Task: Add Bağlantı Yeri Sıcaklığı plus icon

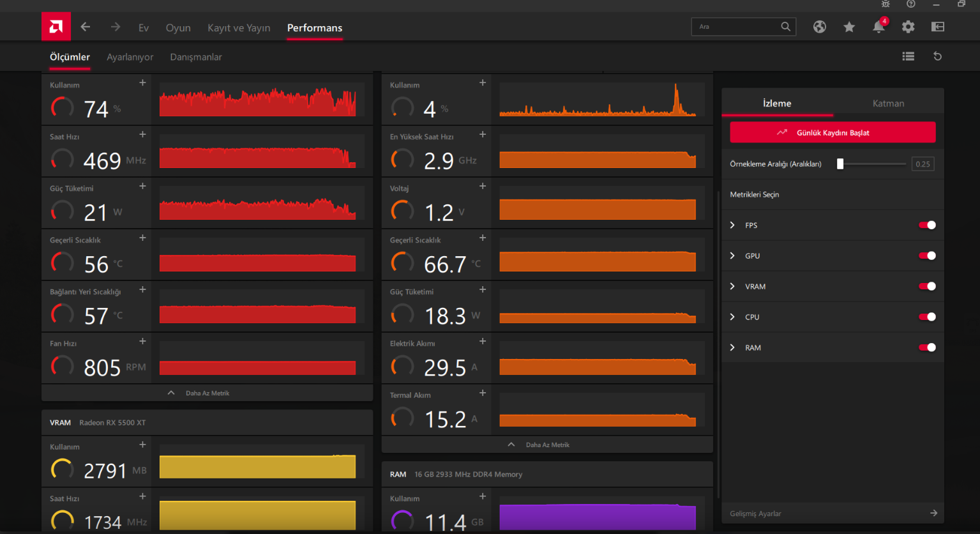Action: [142, 290]
